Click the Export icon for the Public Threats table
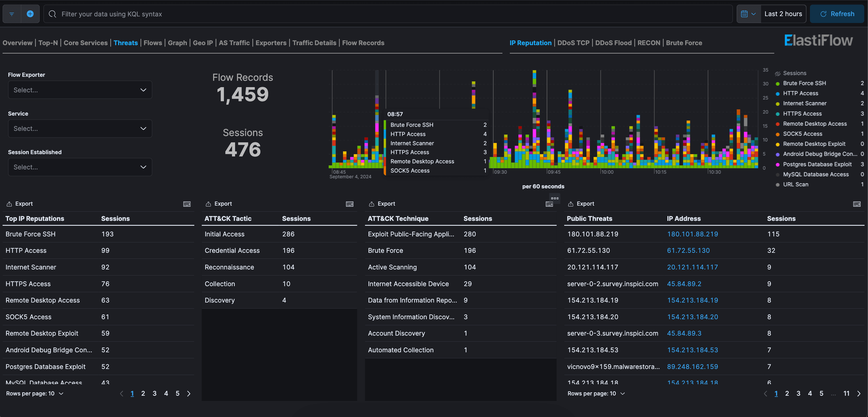Image resolution: width=868 pixels, height=417 pixels. click(x=571, y=204)
